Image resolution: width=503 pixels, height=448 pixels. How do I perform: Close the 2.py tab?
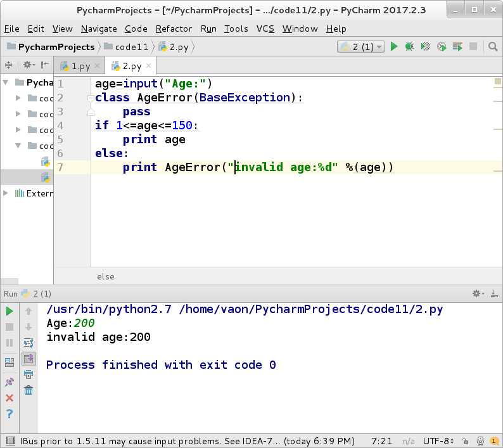[148, 66]
